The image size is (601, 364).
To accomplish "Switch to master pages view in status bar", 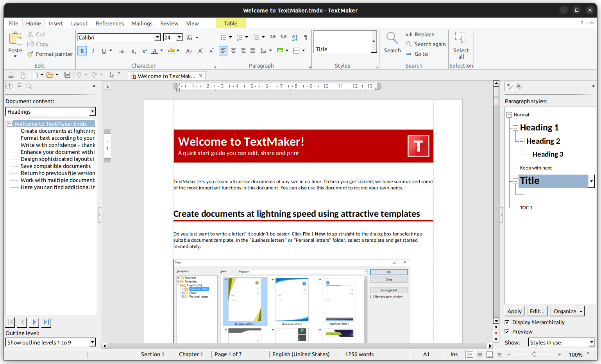I will [x=489, y=355].
